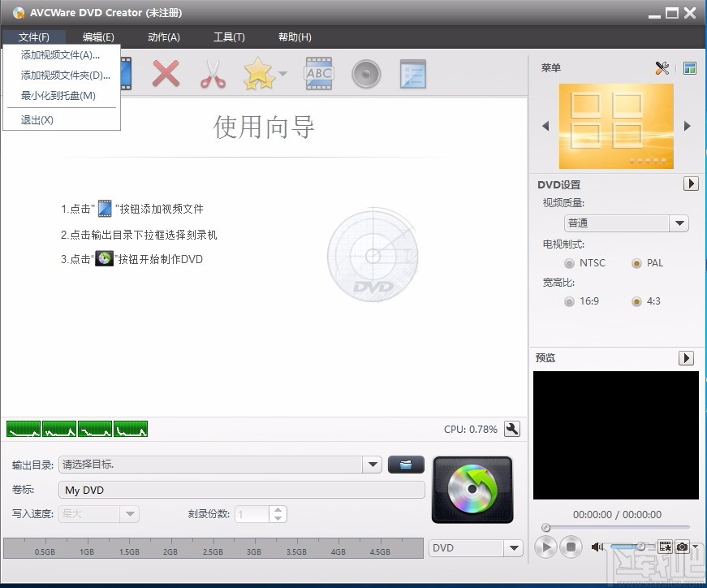Select the 16:9 aspect ratio
Viewport: 707px width, 588px height.
(x=570, y=300)
